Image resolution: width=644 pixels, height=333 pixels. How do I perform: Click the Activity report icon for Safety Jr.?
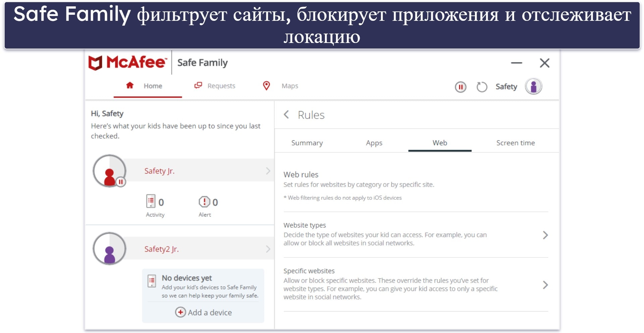tap(151, 201)
